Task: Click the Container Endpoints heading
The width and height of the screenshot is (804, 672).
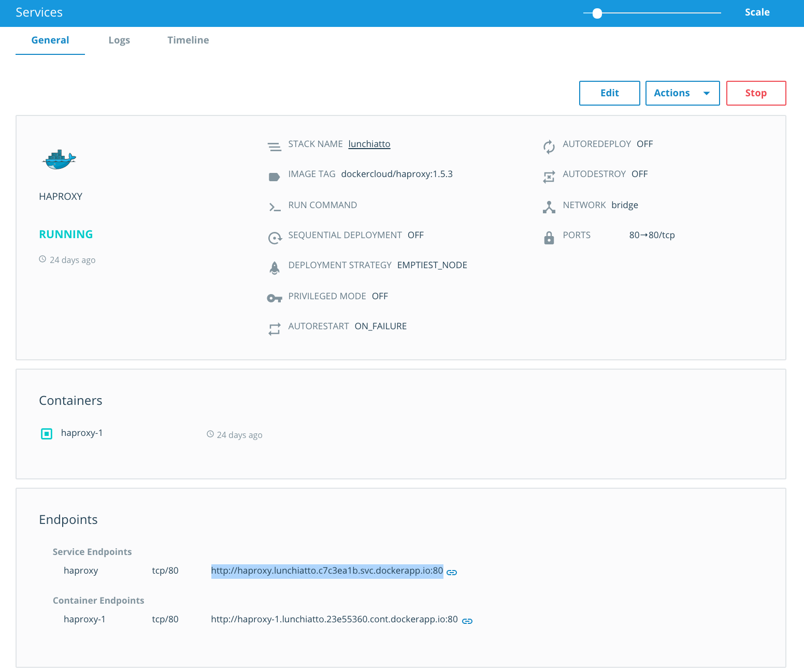Action: click(x=98, y=601)
